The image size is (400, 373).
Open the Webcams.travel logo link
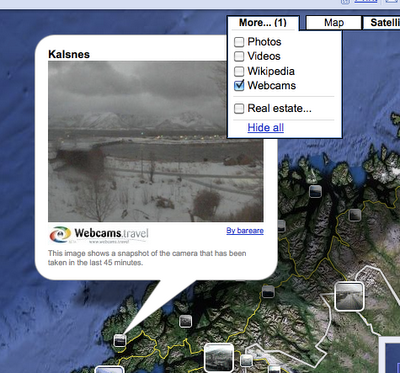(99, 235)
